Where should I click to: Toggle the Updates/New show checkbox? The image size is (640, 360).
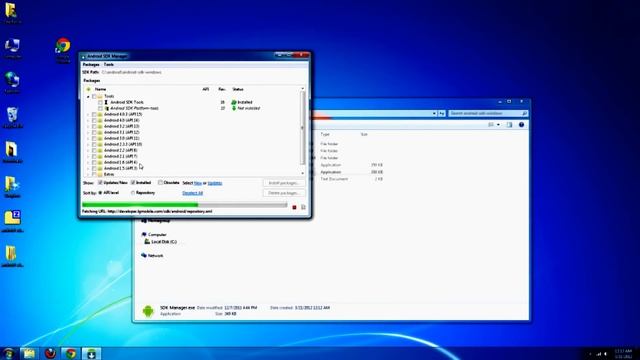tap(100, 182)
